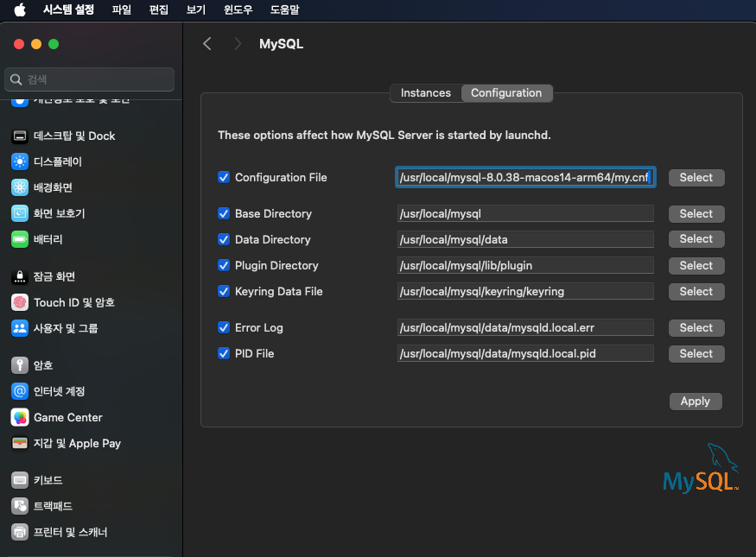Click Select for Configuration File
The image size is (756, 557).
(x=696, y=177)
